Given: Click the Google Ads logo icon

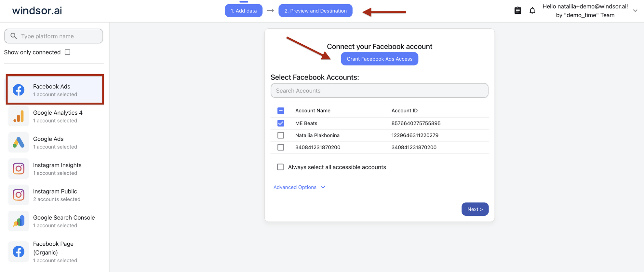Looking at the screenshot, I should pos(19,142).
